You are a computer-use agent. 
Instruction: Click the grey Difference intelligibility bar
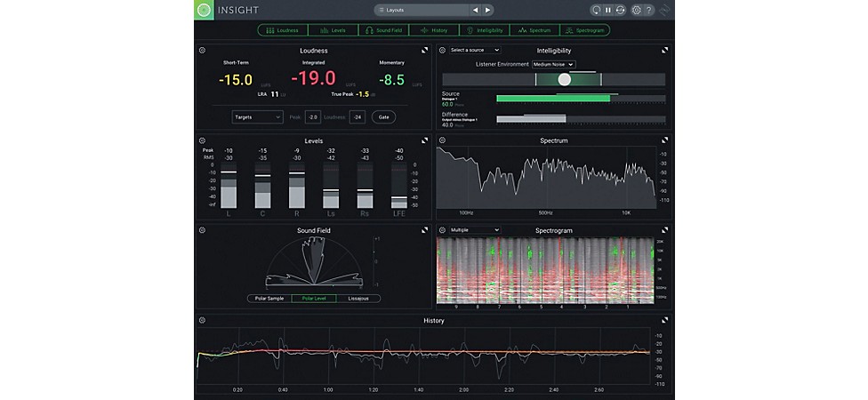pos(531,119)
